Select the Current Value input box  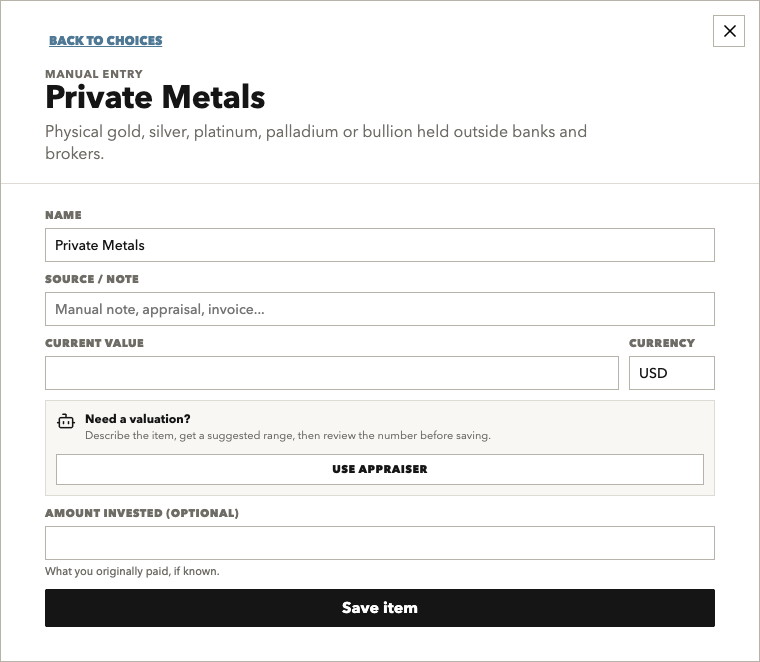332,373
